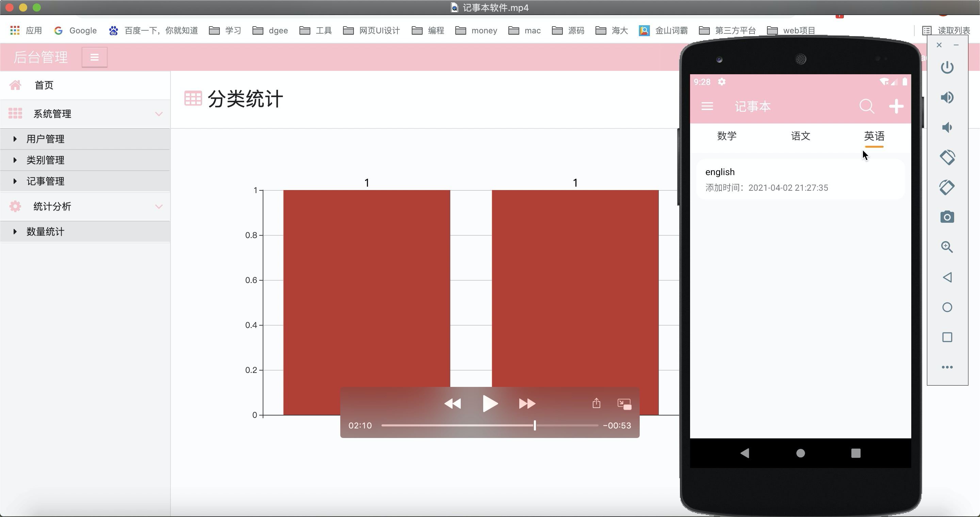Open emulator extended controls (three dots)
Image resolution: width=980 pixels, height=517 pixels.
pos(947,367)
